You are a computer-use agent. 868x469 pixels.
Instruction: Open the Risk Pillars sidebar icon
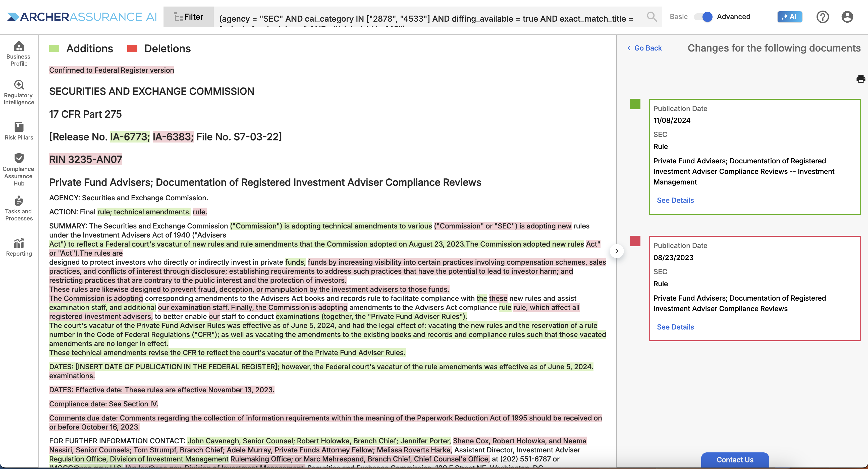coord(19,126)
